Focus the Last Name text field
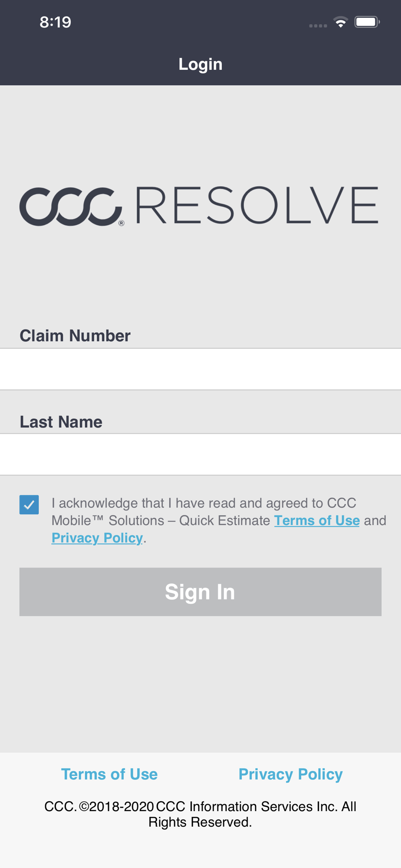The image size is (401, 868). tap(200, 454)
